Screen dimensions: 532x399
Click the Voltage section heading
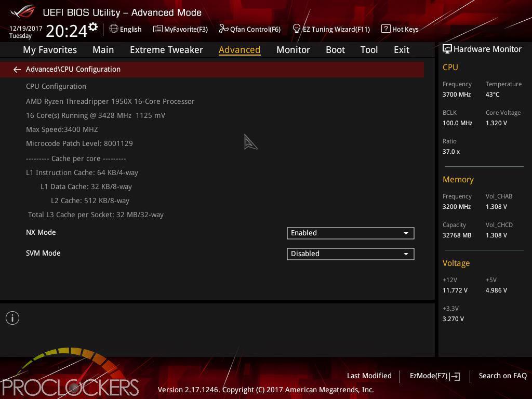tap(456, 263)
